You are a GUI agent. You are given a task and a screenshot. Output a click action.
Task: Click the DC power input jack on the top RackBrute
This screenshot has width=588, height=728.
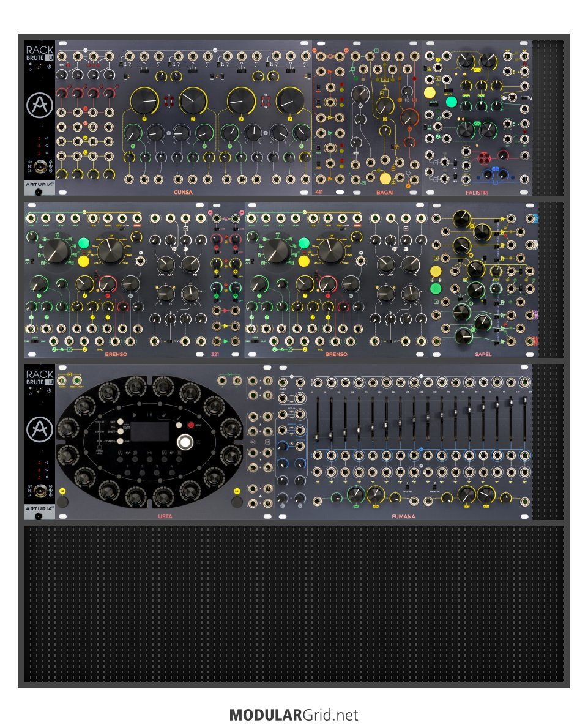pos(42,166)
